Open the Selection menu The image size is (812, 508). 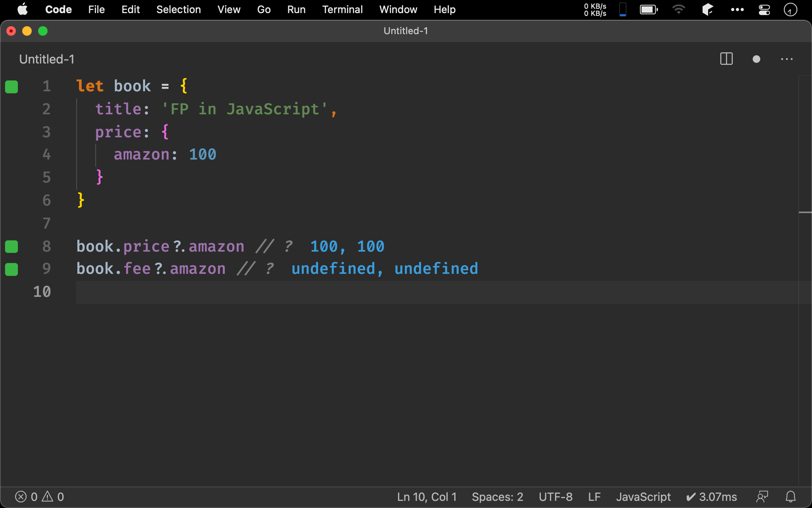pos(178,9)
